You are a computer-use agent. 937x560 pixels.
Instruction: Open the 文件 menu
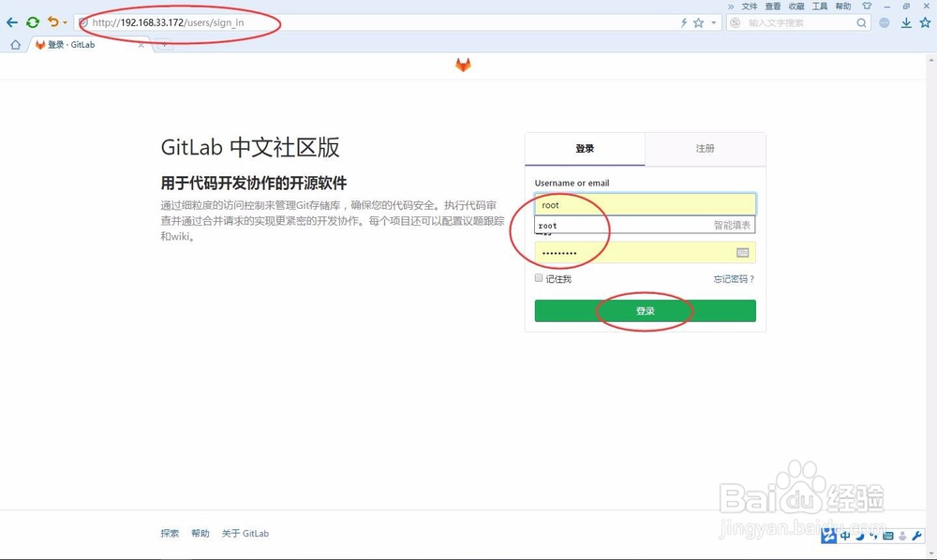click(x=750, y=7)
